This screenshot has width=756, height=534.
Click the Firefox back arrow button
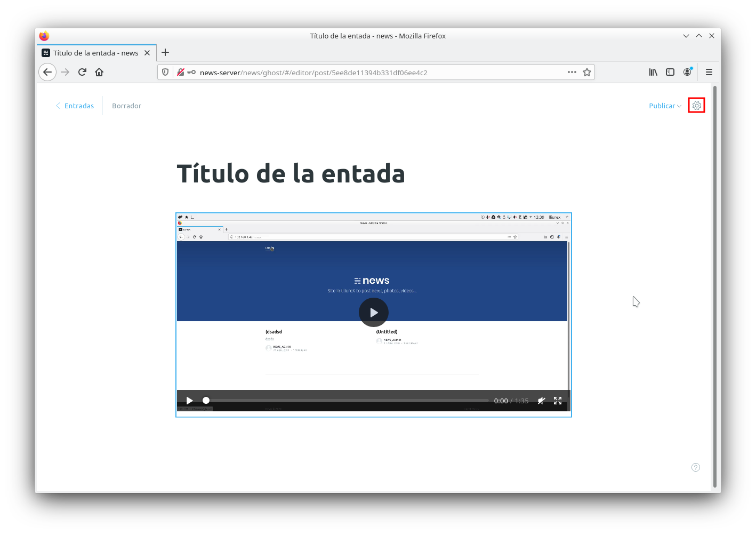coord(47,72)
